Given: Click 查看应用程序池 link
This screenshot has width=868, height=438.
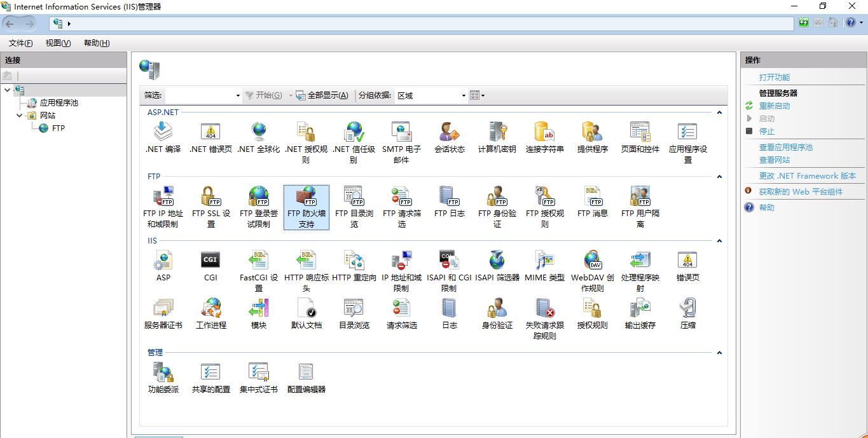Looking at the screenshot, I should click(786, 147).
